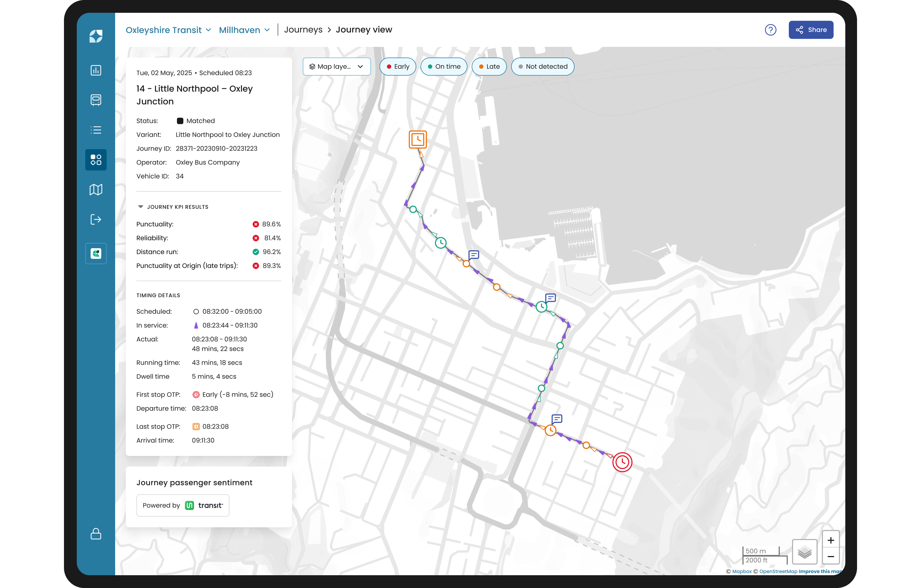Open the green leaf app sidebar icon
The height and width of the screenshot is (588, 921).
pos(96,254)
